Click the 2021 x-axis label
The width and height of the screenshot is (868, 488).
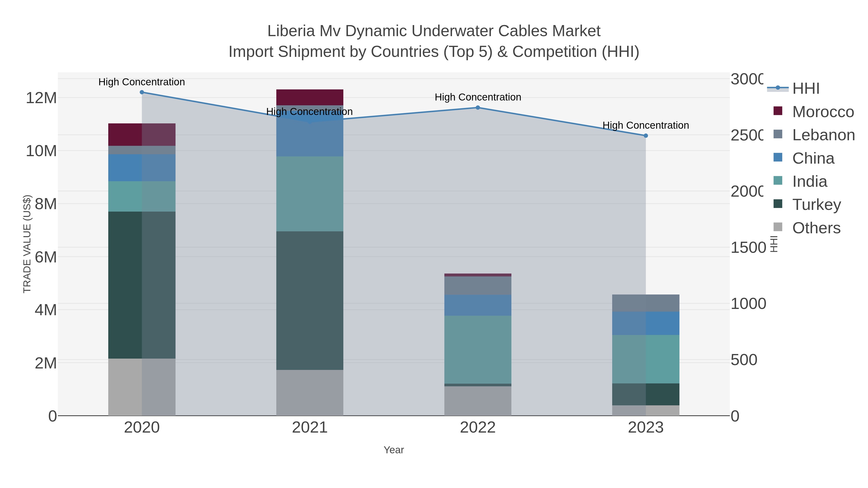tap(310, 428)
